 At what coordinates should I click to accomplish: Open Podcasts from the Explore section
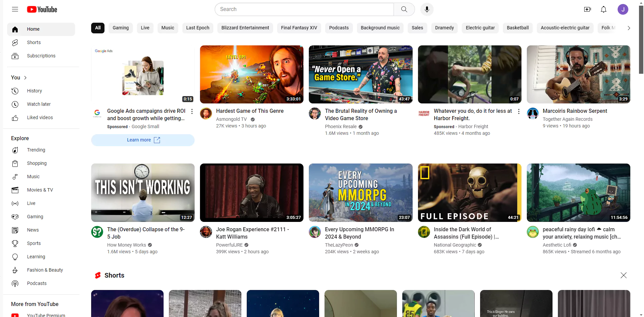[37, 283]
